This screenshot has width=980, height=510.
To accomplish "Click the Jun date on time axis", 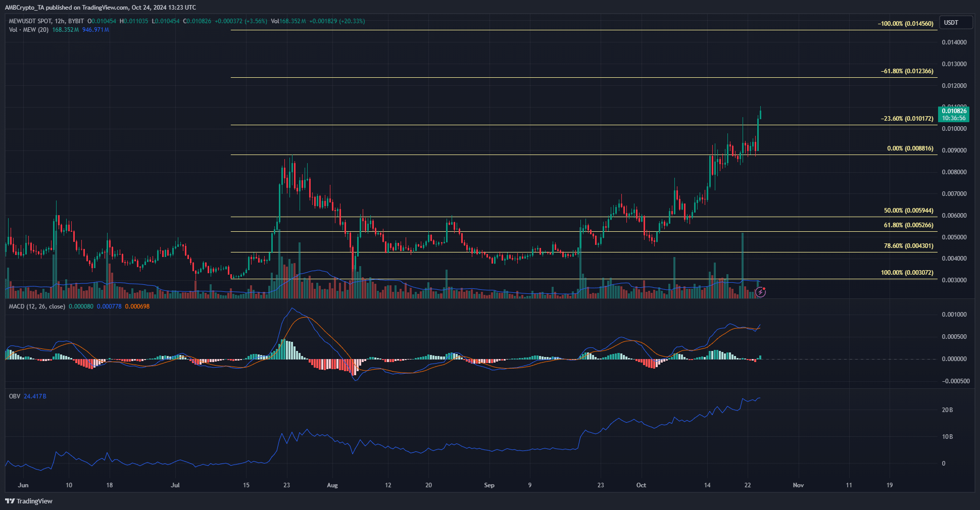I will click(23, 485).
